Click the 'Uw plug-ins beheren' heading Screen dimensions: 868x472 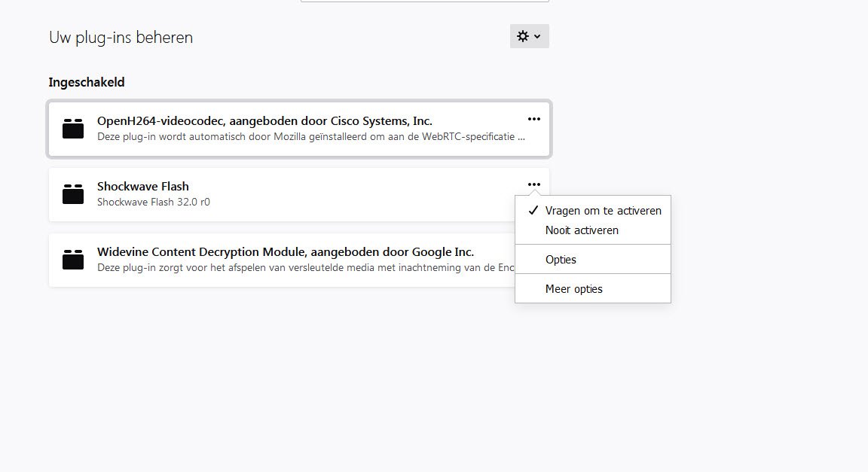(121, 37)
